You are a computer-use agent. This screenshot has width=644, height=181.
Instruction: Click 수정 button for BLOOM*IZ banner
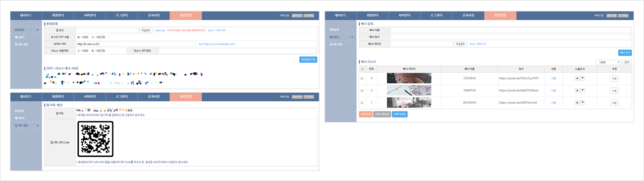coord(614,103)
